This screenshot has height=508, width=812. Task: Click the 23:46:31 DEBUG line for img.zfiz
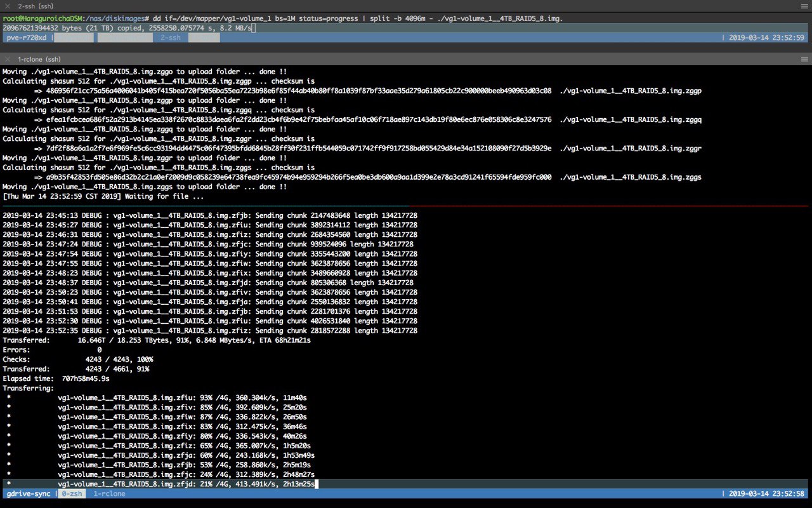click(210, 234)
